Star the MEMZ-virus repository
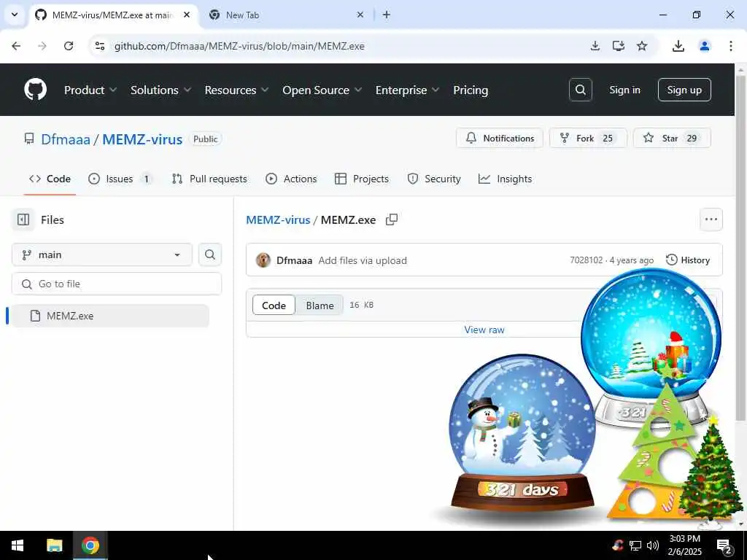Screen dimensions: 747x560 click(672, 138)
